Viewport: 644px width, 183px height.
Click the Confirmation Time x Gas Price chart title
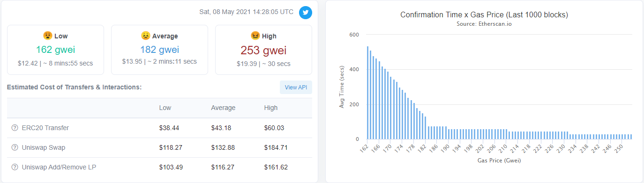click(x=484, y=15)
